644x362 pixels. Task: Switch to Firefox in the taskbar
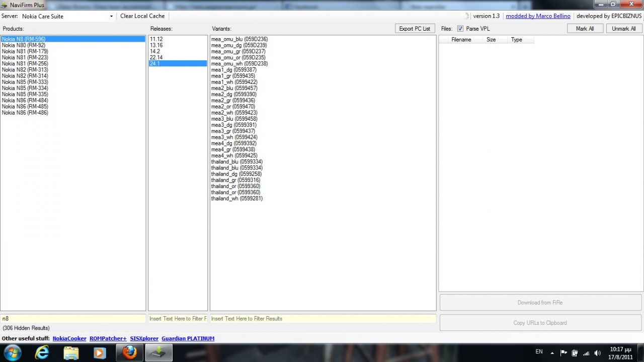(129, 352)
